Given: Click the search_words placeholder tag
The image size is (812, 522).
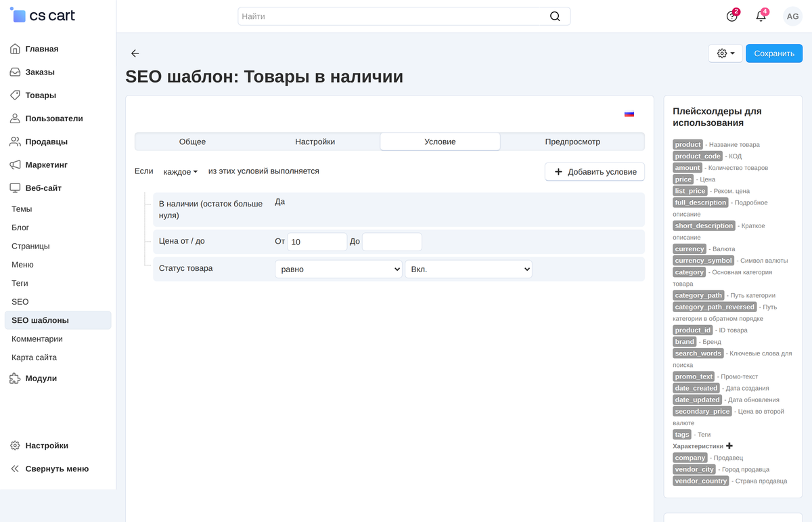Looking at the screenshot, I should (698, 353).
